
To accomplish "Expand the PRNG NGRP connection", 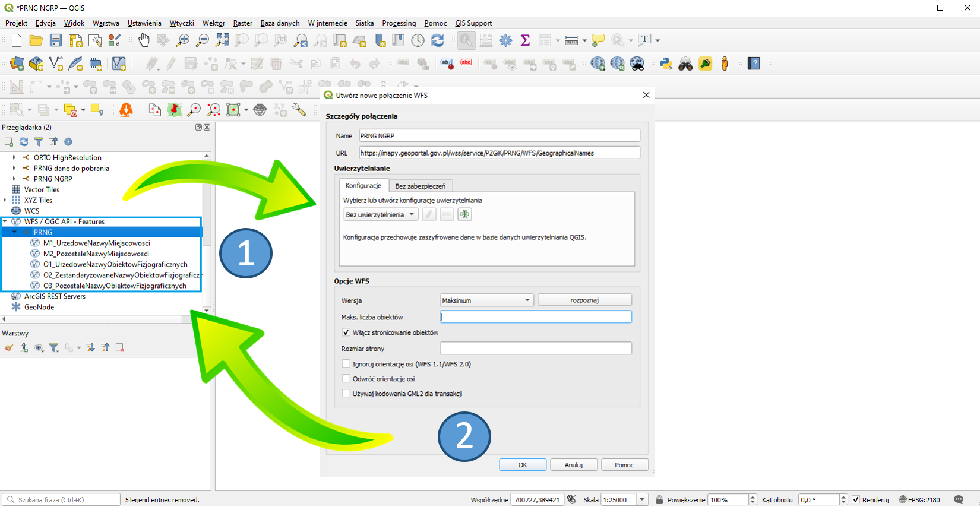I will [14, 179].
